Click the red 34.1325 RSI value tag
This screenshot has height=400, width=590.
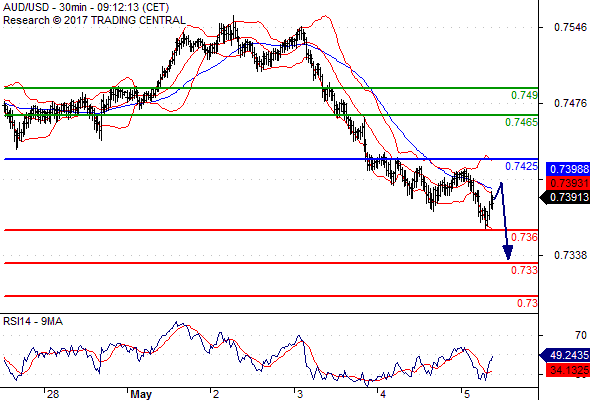[567, 370]
